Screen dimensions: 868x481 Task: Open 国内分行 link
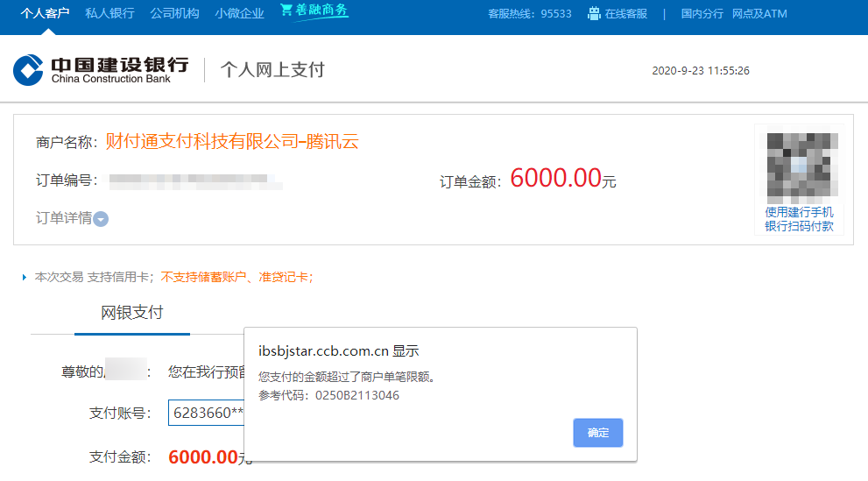tap(702, 13)
